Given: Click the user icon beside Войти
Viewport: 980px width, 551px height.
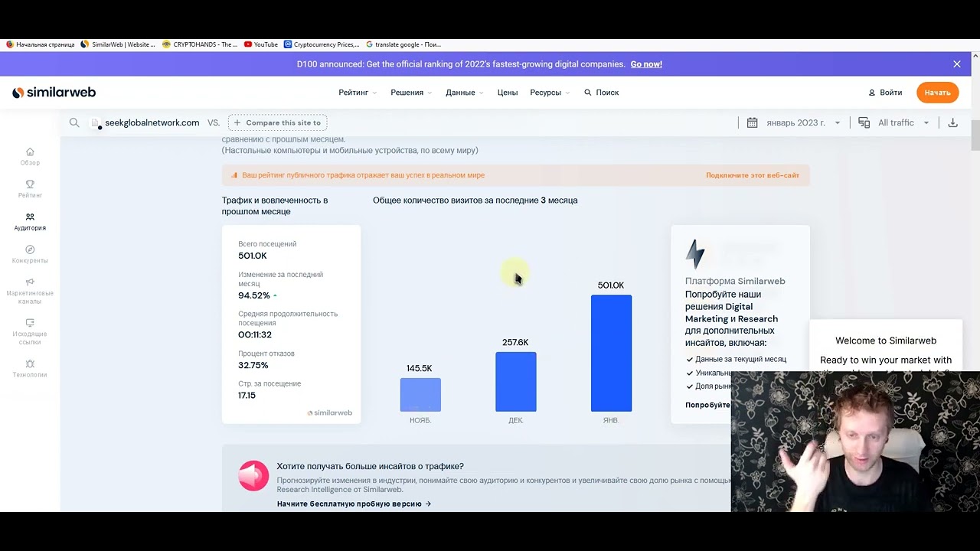Looking at the screenshot, I should pyautogui.click(x=871, y=93).
